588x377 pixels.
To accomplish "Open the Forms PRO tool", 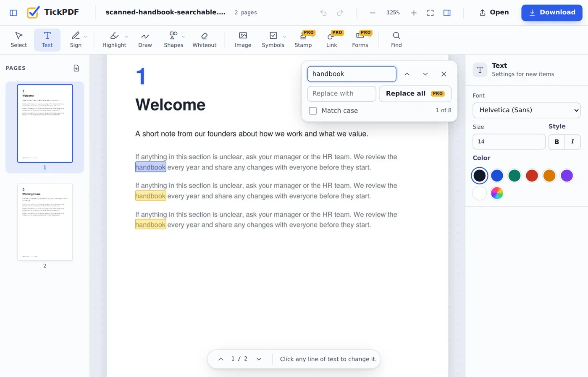I will click(360, 40).
